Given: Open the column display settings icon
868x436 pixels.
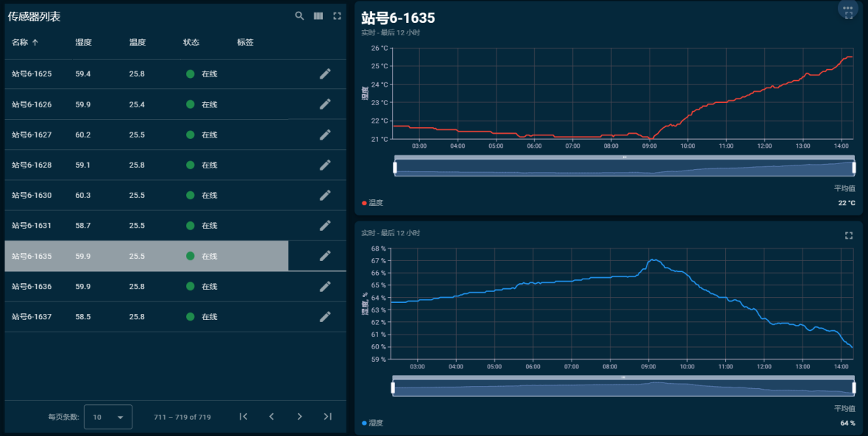Looking at the screenshot, I should [x=319, y=16].
